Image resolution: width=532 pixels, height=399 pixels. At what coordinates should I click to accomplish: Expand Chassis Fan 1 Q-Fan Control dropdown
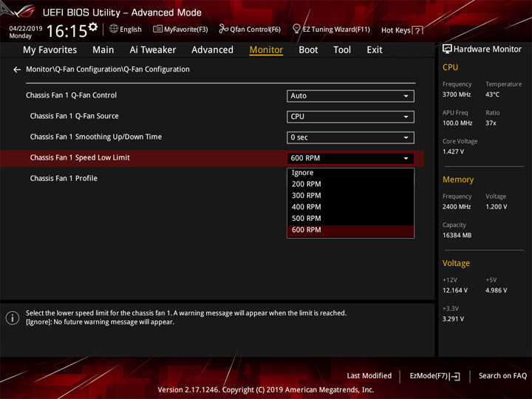point(350,96)
